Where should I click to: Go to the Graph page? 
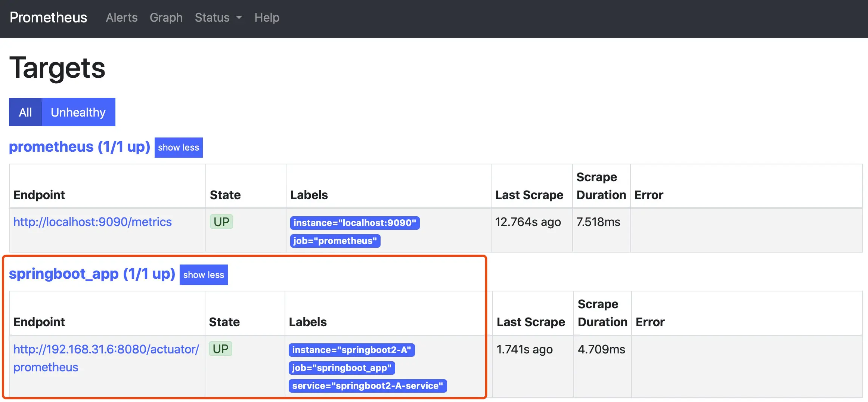point(166,18)
